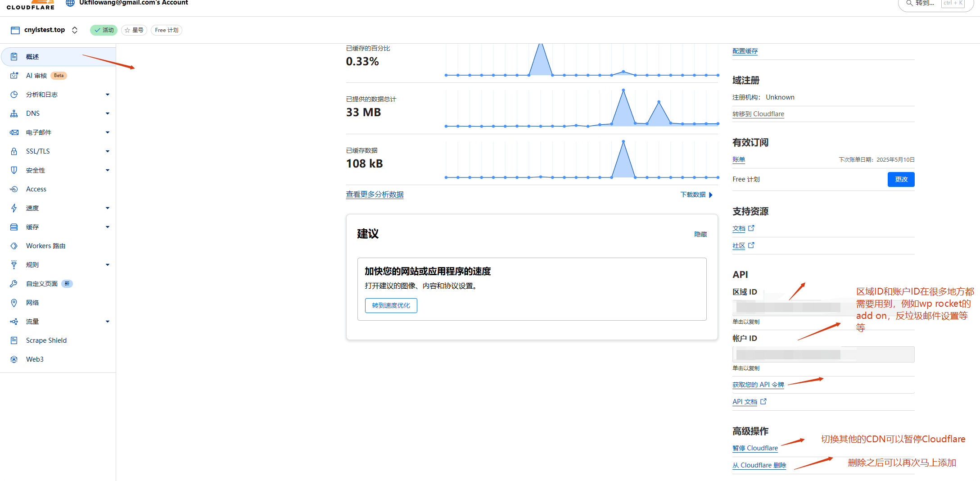
Task: Click the Workers routes diamond icon
Action: pos(14,246)
